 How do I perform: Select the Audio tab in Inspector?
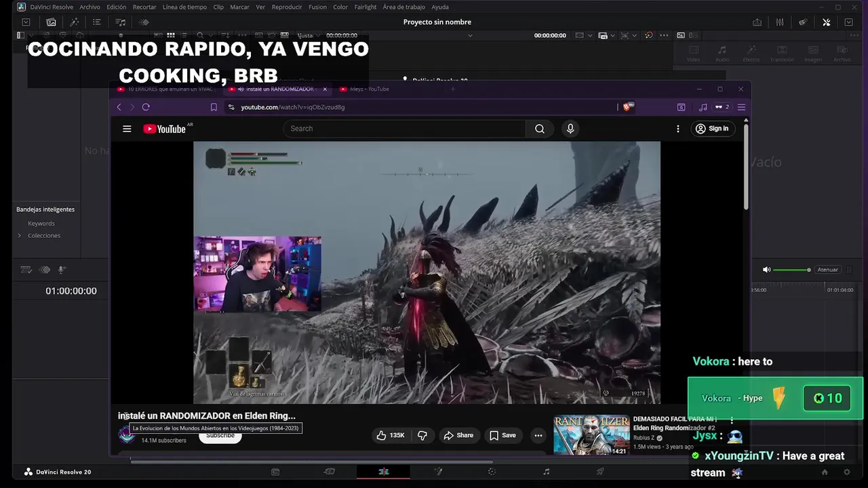(722, 54)
